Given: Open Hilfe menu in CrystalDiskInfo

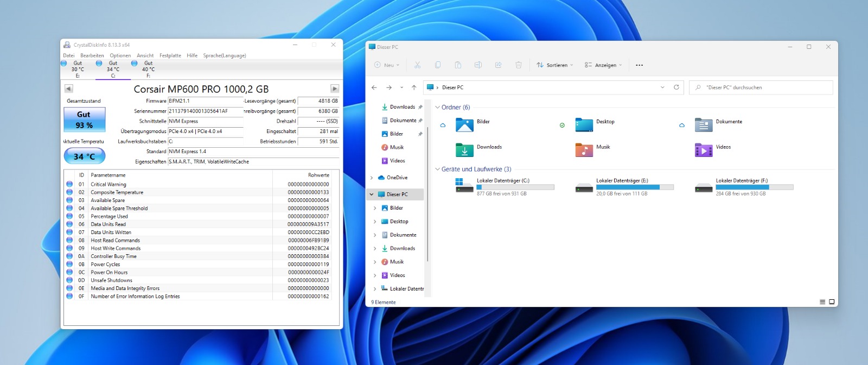Looking at the screenshot, I should point(192,55).
